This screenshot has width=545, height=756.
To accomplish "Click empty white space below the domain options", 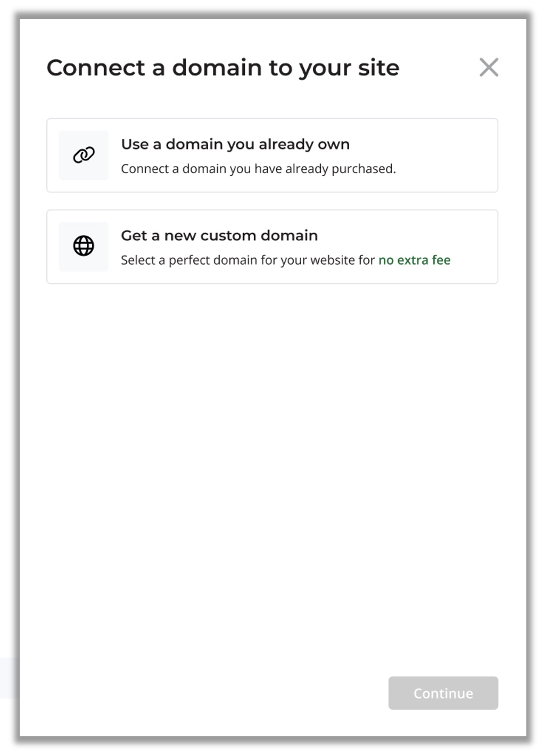I will [272, 453].
